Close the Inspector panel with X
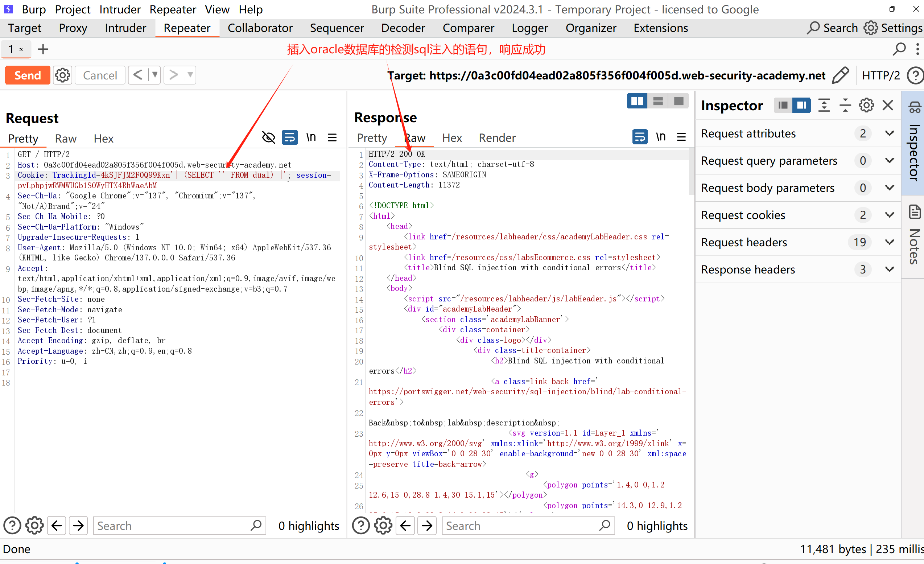924x564 pixels. click(x=888, y=106)
